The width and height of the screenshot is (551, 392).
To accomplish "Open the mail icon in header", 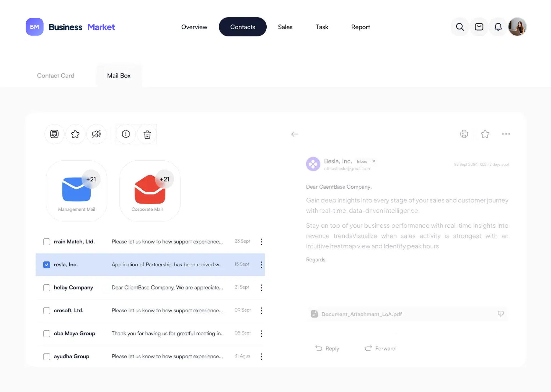I will [x=479, y=27].
